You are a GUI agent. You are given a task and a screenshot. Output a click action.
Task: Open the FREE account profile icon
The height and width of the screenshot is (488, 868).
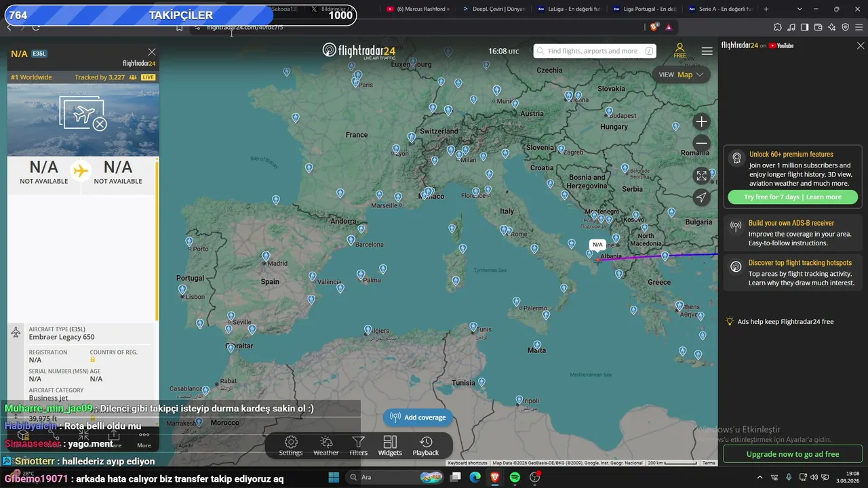[679, 51]
